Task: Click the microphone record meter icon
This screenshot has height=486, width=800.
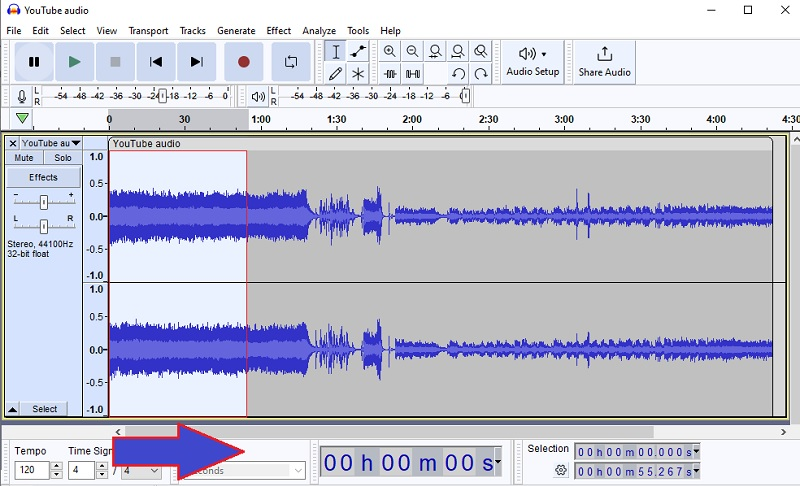Action: 21,96
